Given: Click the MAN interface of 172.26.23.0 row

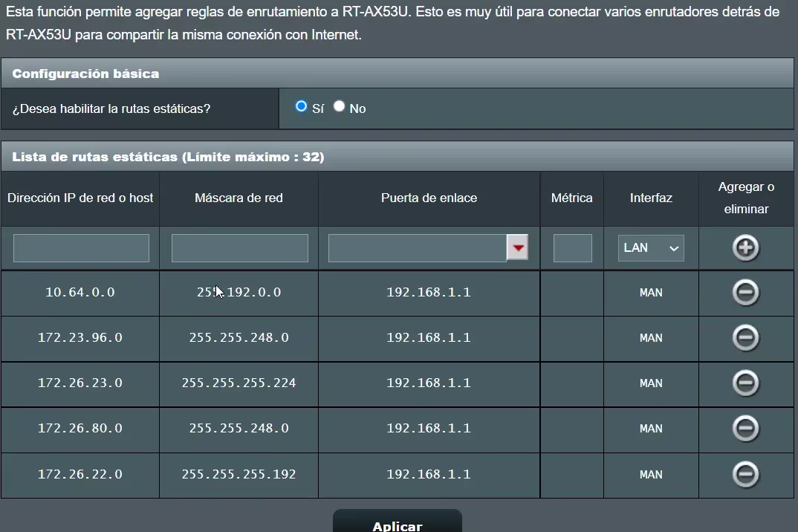Looking at the screenshot, I should tap(651, 383).
